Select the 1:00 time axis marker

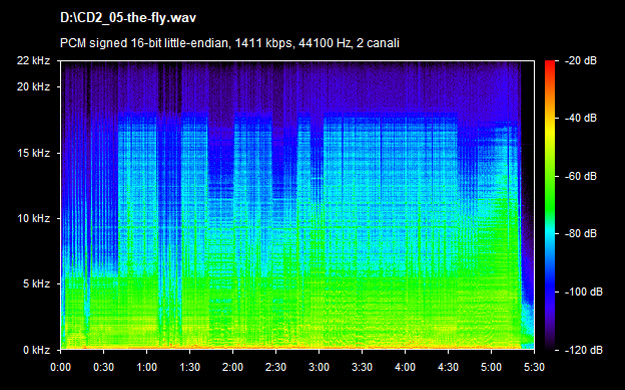click(147, 366)
